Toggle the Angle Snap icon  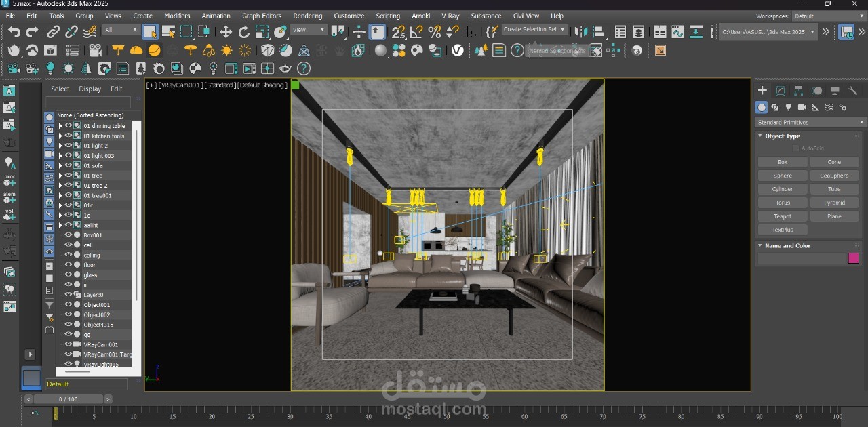[416, 31]
